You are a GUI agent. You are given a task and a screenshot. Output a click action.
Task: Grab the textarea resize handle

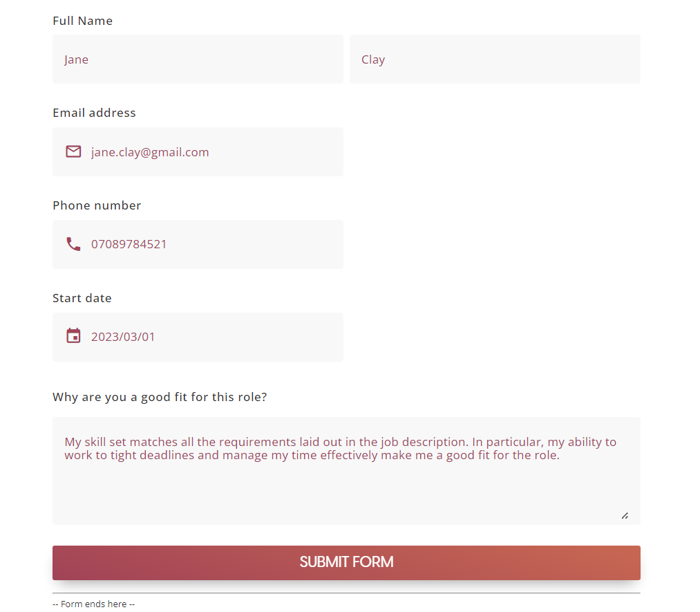coord(625,515)
